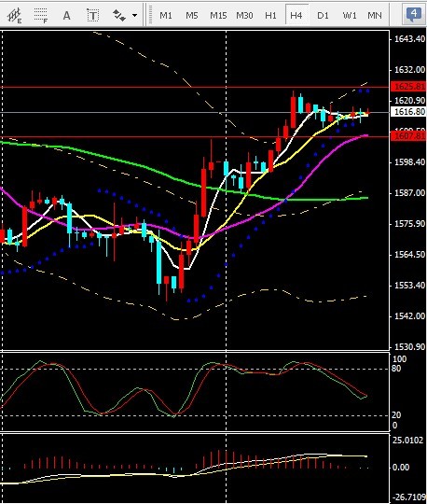Screen dimensions: 427x504
Task: Click the MACD -26.7109 scale value
Action: (x=408, y=497)
